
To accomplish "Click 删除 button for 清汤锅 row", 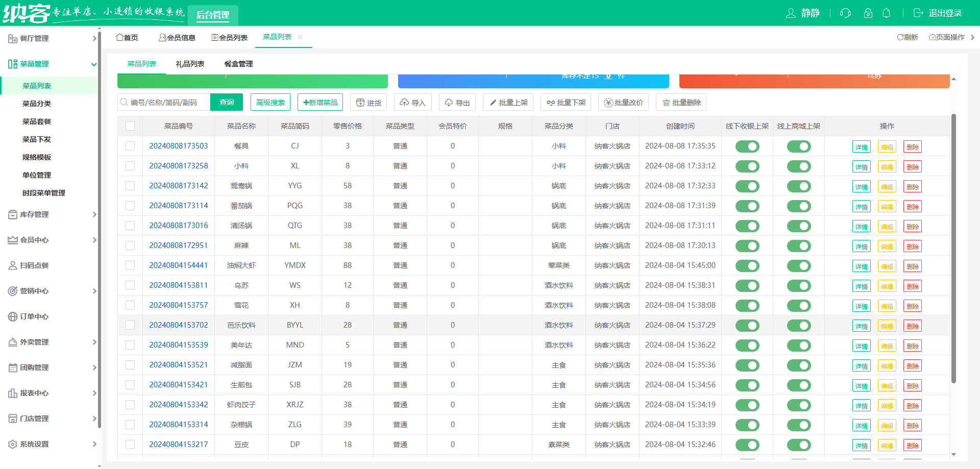I will (x=913, y=227).
